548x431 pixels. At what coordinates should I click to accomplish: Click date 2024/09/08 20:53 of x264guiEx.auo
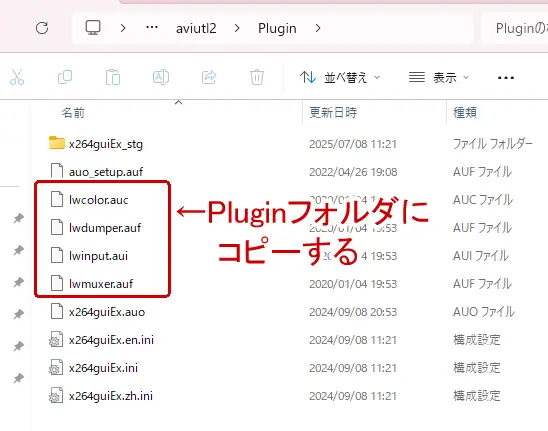pos(353,312)
